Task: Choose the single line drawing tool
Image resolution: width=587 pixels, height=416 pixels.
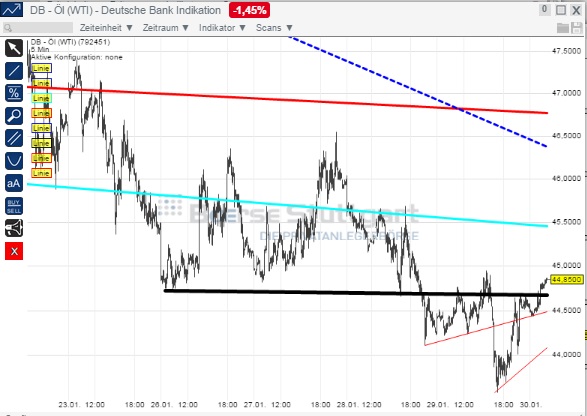Action: tap(14, 71)
